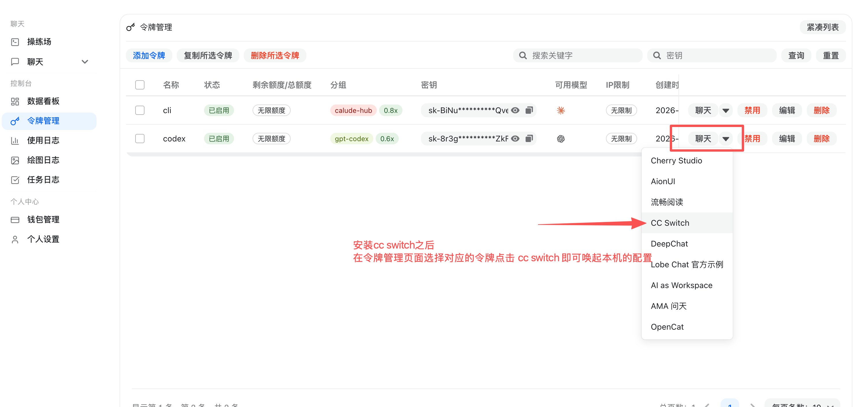This screenshot has width=868, height=407.
Task: Reveal the cli token key with eye icon
Action: 515,110
